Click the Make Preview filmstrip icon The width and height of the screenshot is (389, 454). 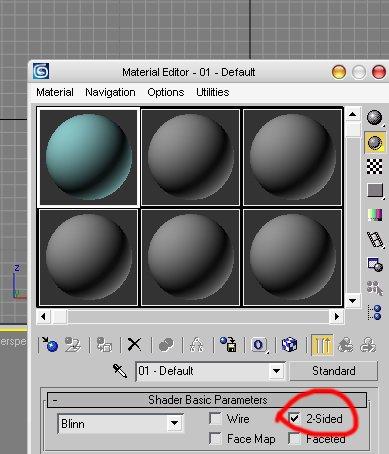coord(375,240)
